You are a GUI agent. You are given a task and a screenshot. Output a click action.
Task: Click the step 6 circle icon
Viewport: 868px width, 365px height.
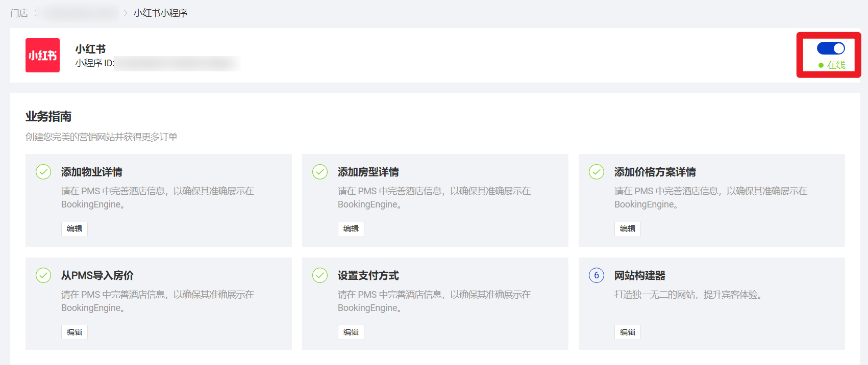[x=597, y=275]
